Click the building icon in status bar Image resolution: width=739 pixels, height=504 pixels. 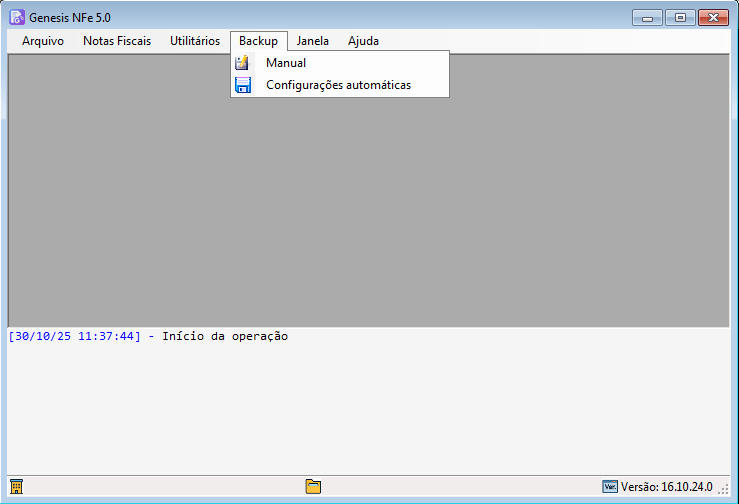pos(16,487)
